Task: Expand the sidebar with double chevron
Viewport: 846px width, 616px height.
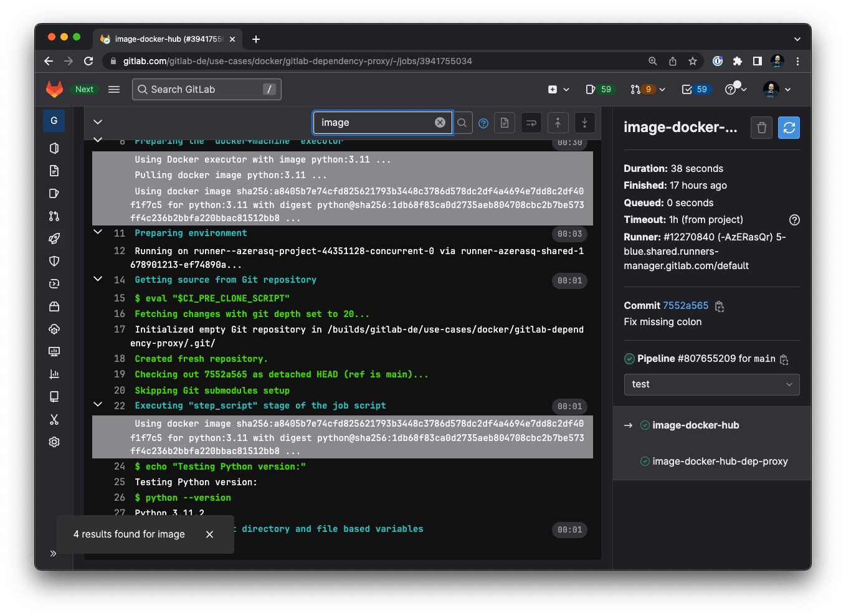Action: coord(54,553)
